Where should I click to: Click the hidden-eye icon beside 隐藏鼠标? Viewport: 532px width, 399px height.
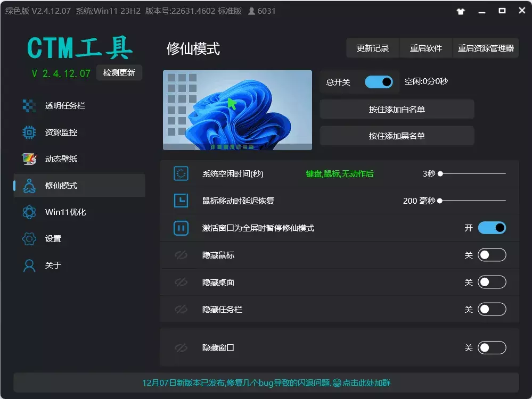(181, 255)
